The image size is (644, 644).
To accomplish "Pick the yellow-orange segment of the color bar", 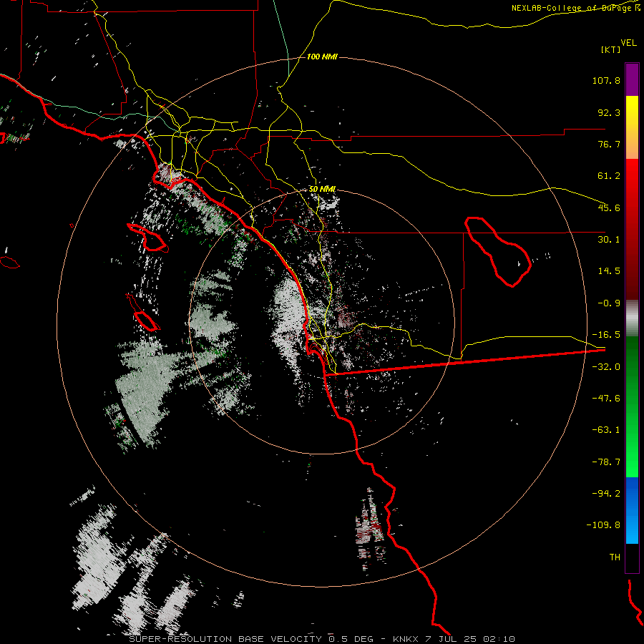I will [x=632, y=127].
